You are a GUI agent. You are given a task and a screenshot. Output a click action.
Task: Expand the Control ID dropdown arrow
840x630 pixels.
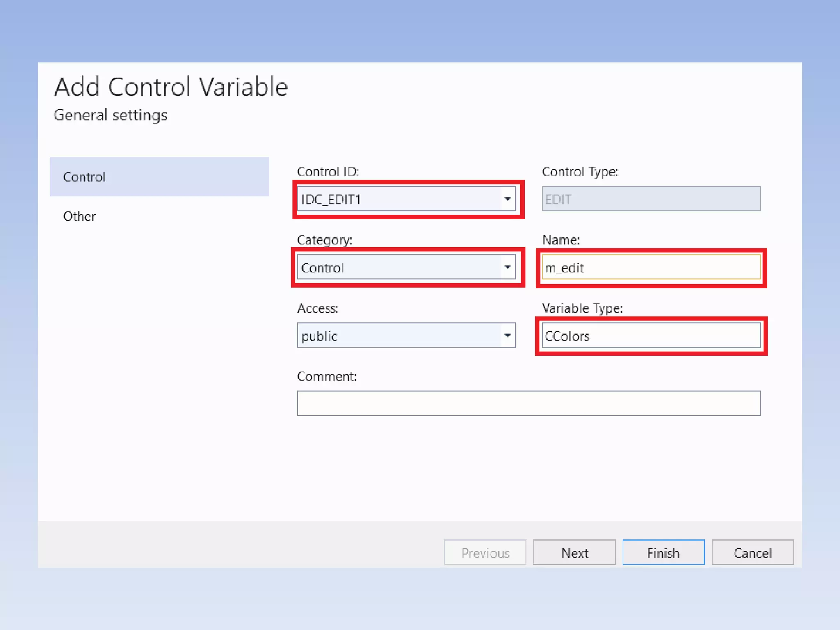tap(507, 199)
